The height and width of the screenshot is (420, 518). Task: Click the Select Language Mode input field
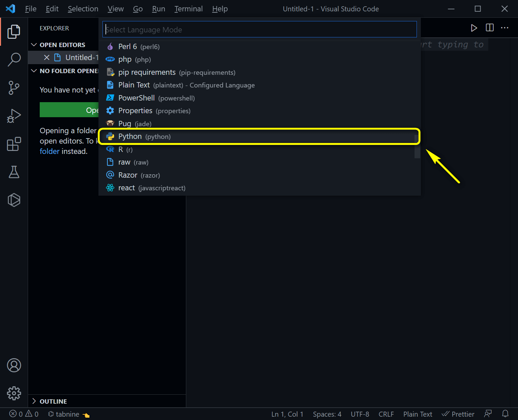(x=259, y=29)
